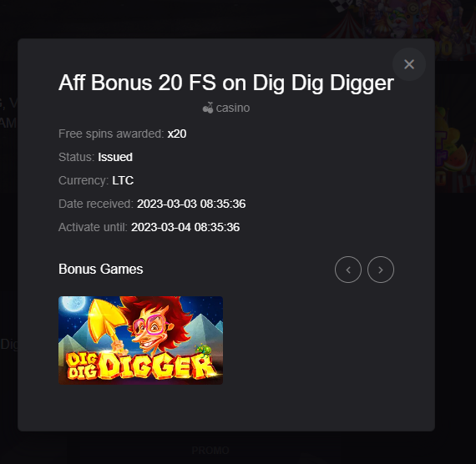The width and height of the screenshot is (476, 464).
Task: Click the Status label text
Action: (x=77, y=157)
